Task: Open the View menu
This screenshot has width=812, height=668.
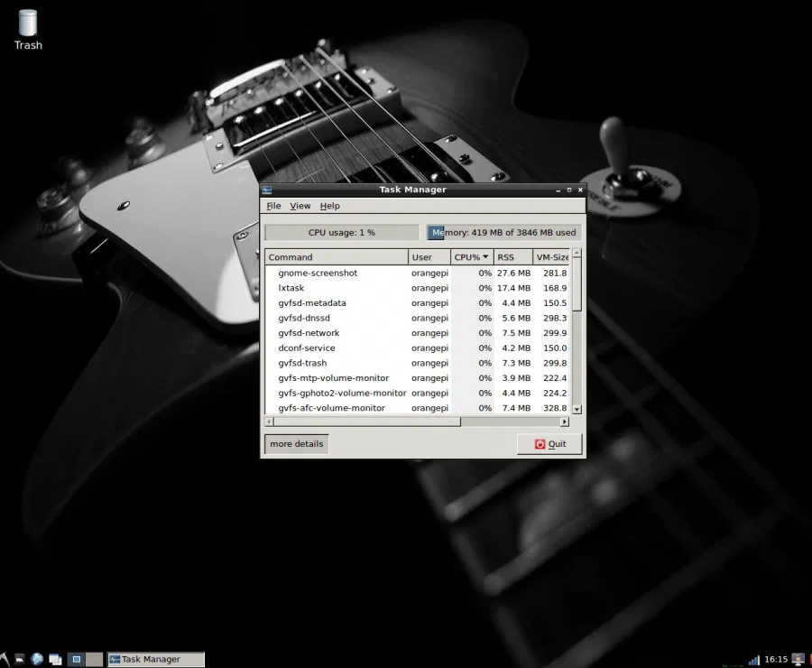Action: [x=300, y=206]
